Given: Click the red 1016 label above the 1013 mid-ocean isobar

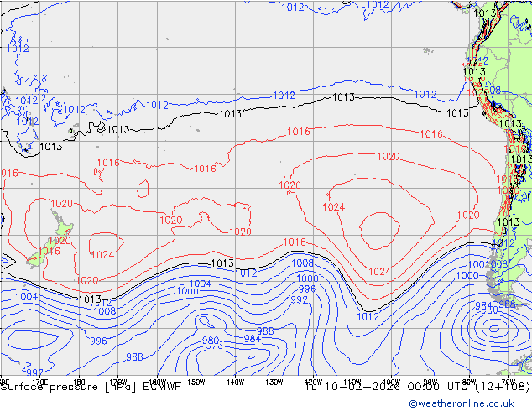Looking at the screenshot, I should [x=295, y=242].
